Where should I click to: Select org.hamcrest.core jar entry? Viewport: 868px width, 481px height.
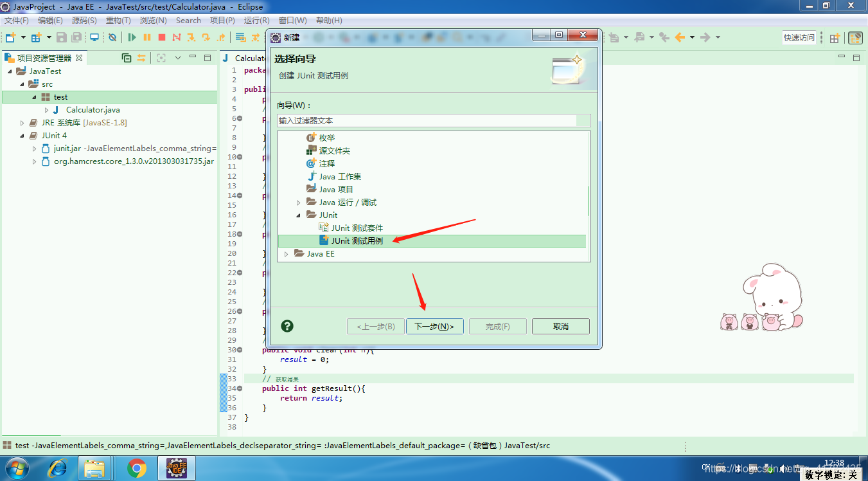(x=134, y=161)
